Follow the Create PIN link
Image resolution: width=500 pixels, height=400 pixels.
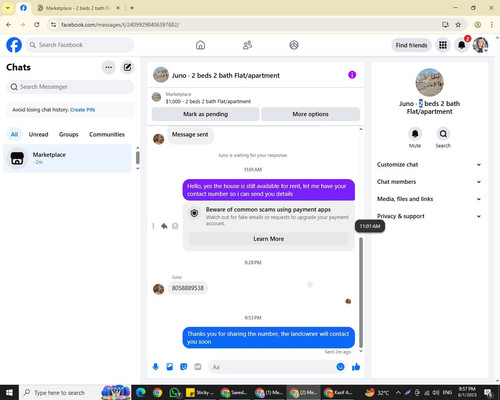[x=82, y=110]
